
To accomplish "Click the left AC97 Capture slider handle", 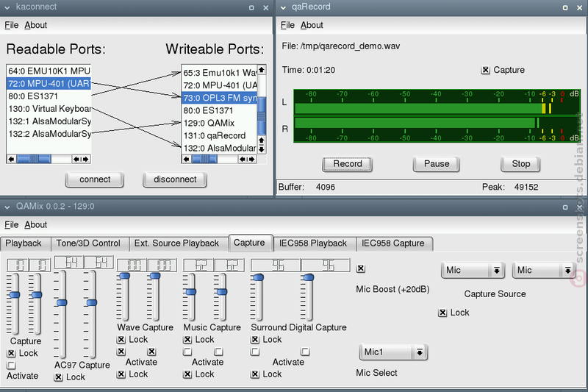I will [62, 303].
